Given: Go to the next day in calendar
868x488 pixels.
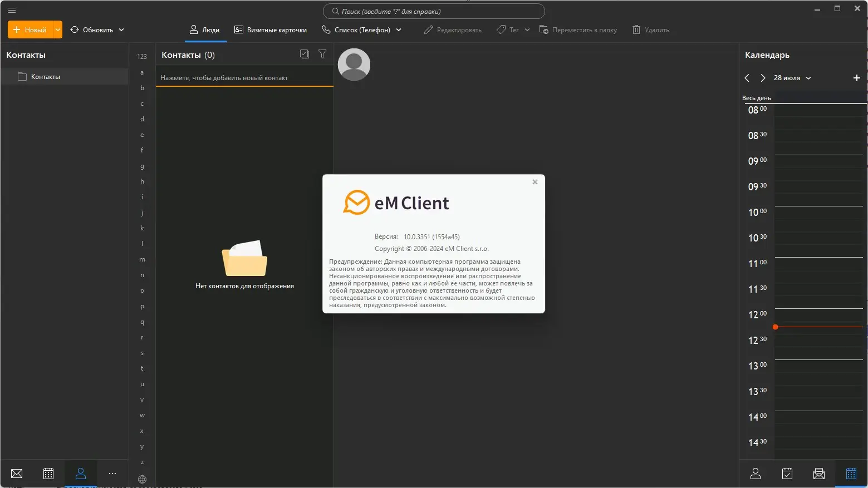Looking at the screenshot, I should click(x=763, y=78).
